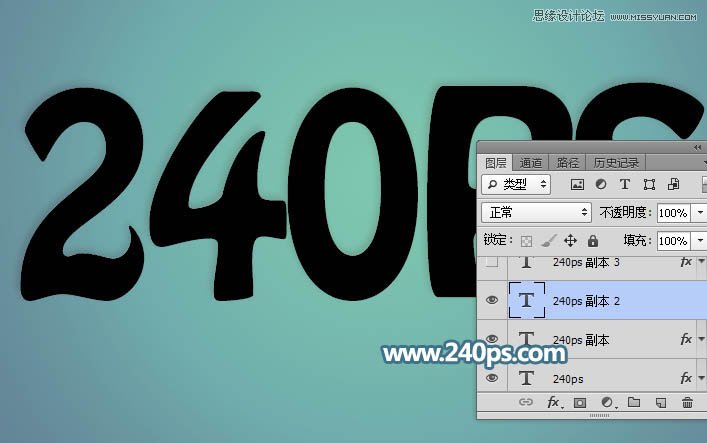This screenshot has height=443, width=707.
Task: Hide the 240ps layer
Action: (492, 378)
